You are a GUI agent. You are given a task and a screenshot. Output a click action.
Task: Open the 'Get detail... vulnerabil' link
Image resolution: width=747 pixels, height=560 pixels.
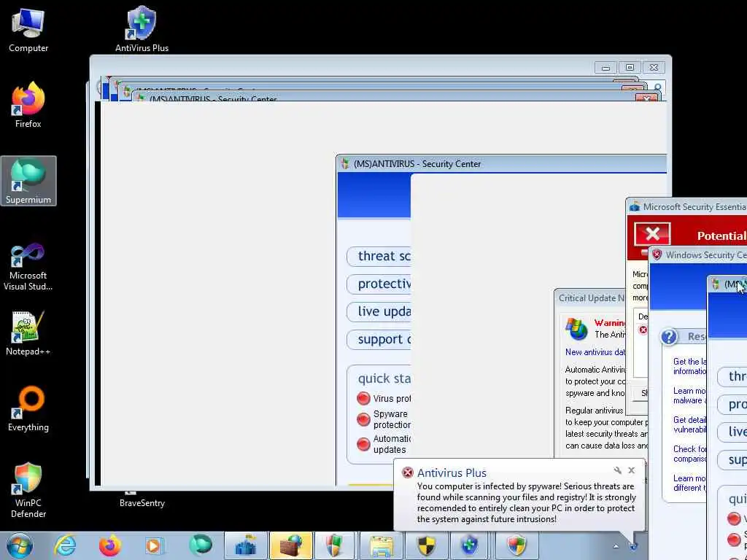pos(690,424)
